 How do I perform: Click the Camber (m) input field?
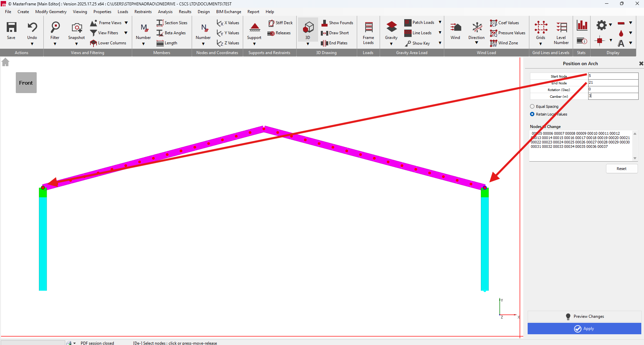(x=613, y=96)
